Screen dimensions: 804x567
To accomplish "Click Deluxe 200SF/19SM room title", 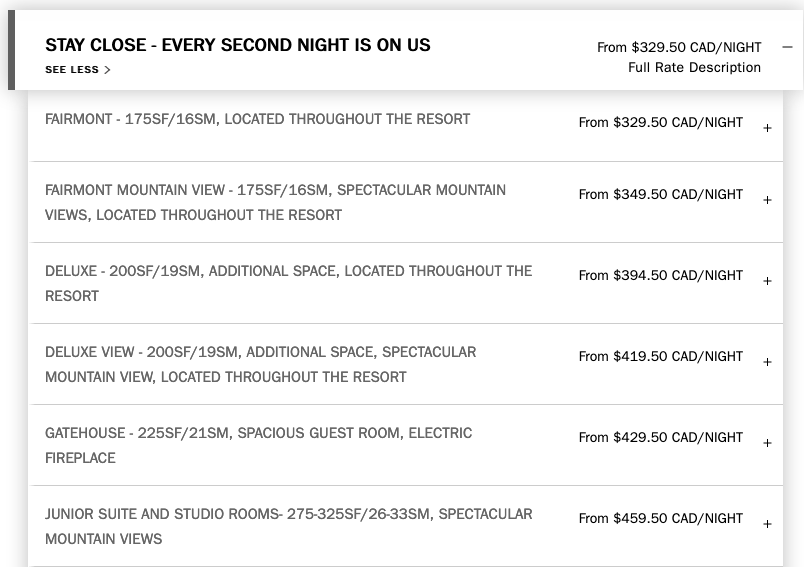I will click(288, 283).
